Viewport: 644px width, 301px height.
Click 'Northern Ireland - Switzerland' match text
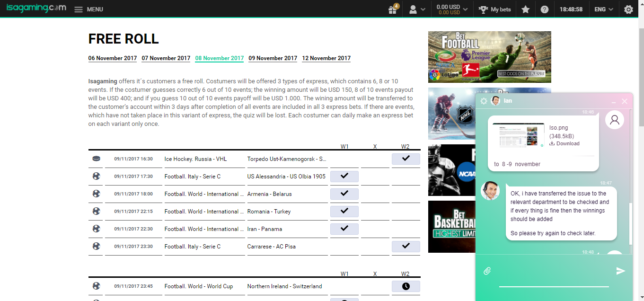click(x=284, y=286)
